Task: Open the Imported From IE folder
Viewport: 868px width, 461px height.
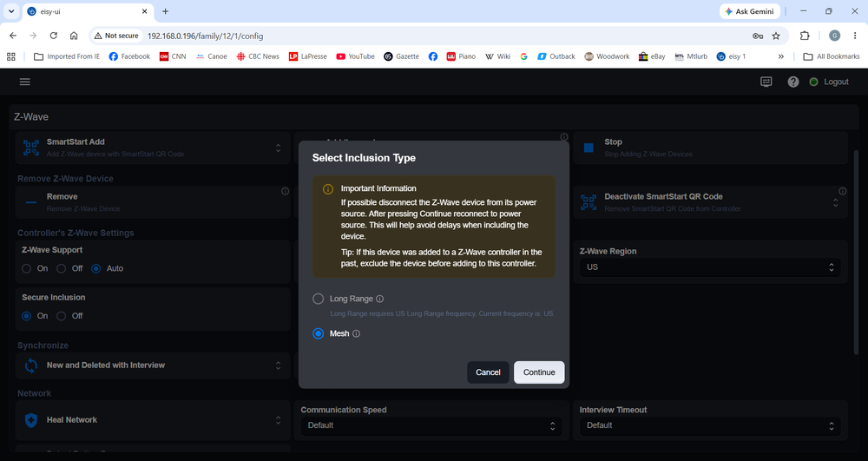Action: point(67,56)
